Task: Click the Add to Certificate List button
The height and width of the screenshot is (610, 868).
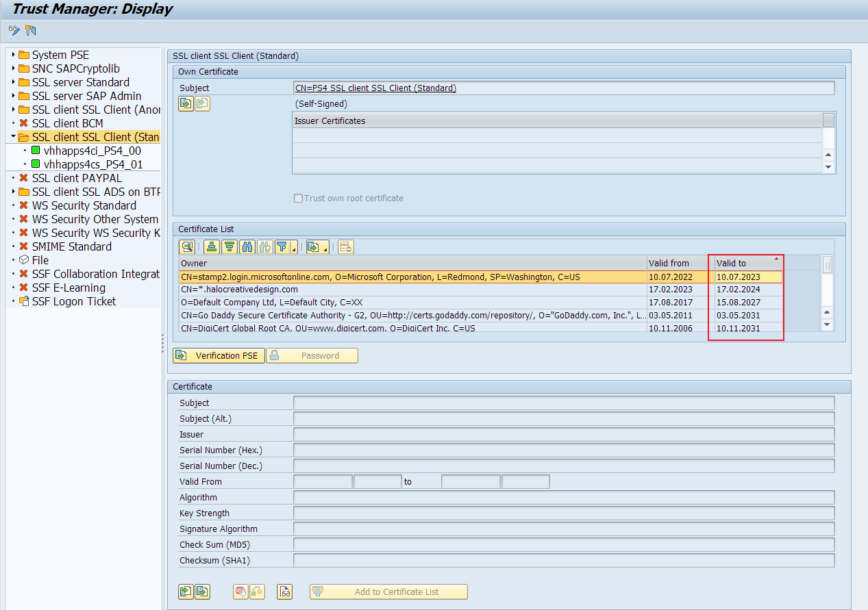Action: (388, 592)
